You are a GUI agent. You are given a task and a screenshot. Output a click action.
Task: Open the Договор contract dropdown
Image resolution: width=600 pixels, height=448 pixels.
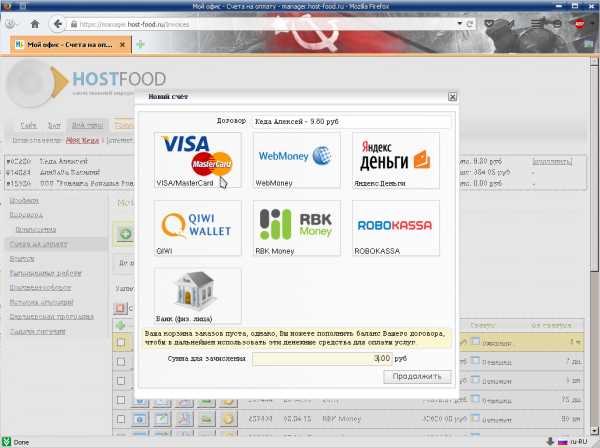350,120
